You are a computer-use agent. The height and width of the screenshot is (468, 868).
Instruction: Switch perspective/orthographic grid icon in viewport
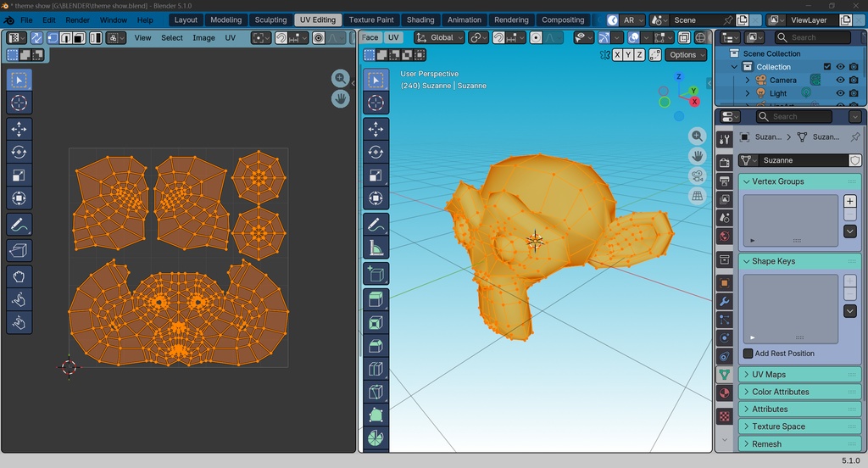698,196
